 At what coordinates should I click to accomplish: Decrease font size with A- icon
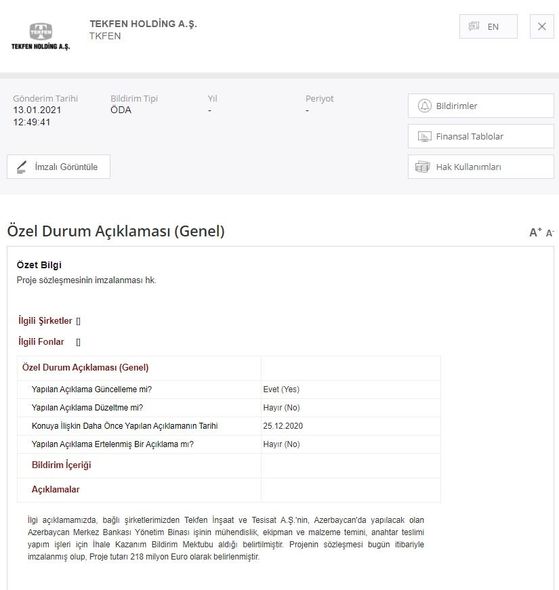[x=550, y=233]
